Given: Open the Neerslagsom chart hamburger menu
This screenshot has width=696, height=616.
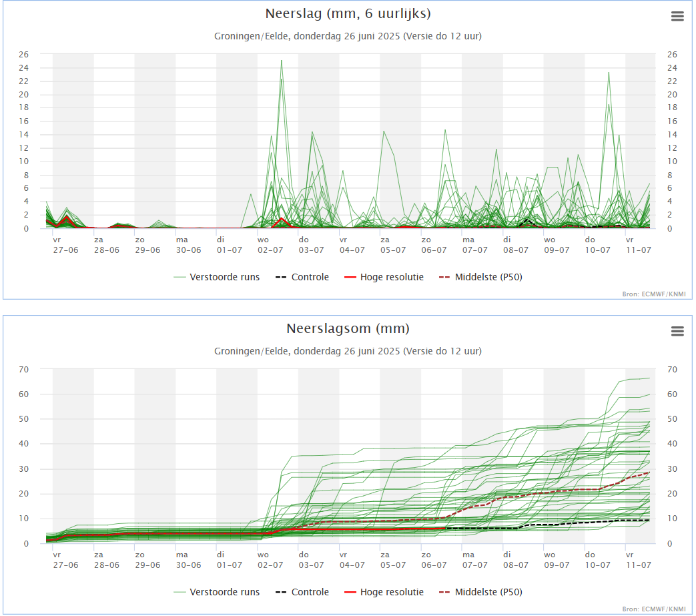Looking at the screenshot, I should (x=677, y=332).
